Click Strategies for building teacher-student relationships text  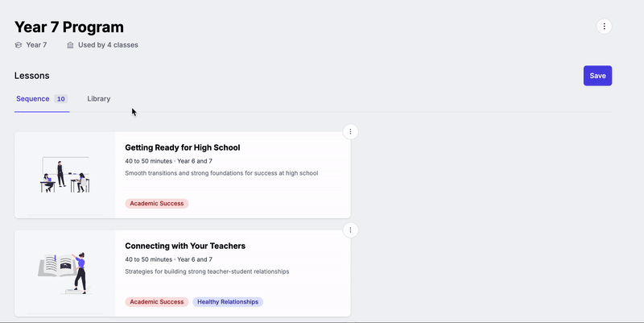pyautogui.click(x=207, y=271)
